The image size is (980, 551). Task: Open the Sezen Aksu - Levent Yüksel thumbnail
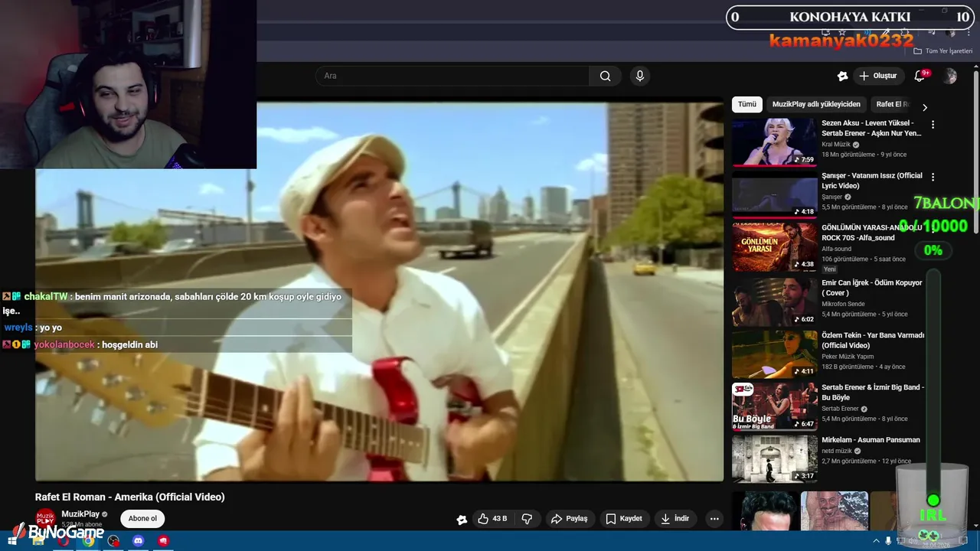pos(775,142)
